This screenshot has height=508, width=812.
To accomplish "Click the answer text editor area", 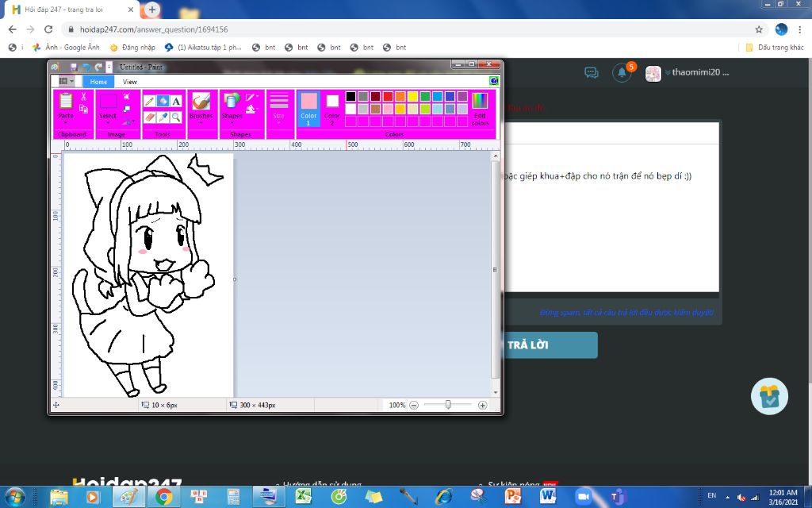I will (612, 217).
